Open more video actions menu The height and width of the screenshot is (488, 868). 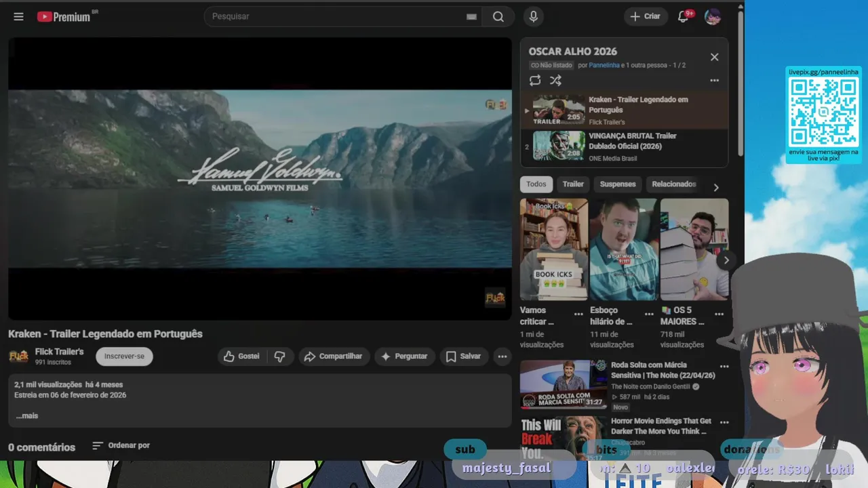coord(502,357)
